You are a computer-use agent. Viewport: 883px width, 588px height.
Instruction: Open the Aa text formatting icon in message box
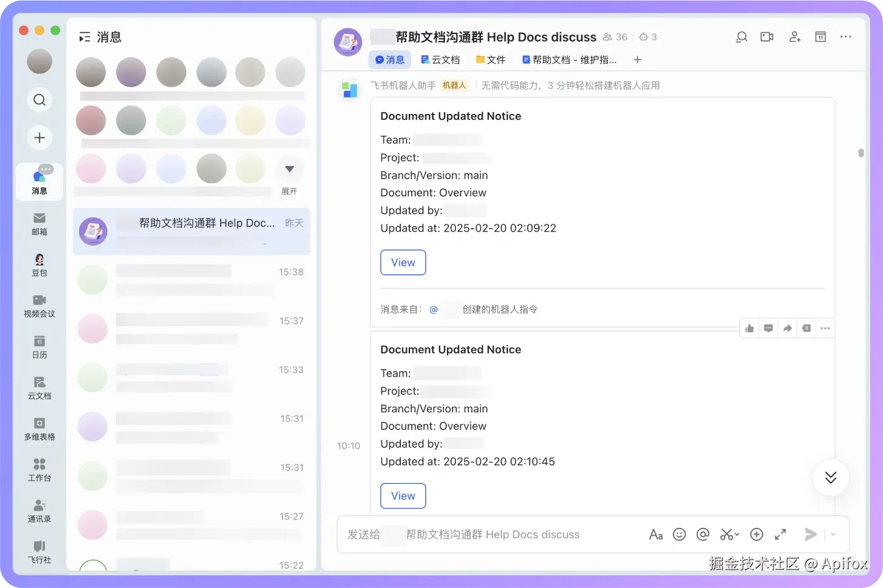click(656, 534)
